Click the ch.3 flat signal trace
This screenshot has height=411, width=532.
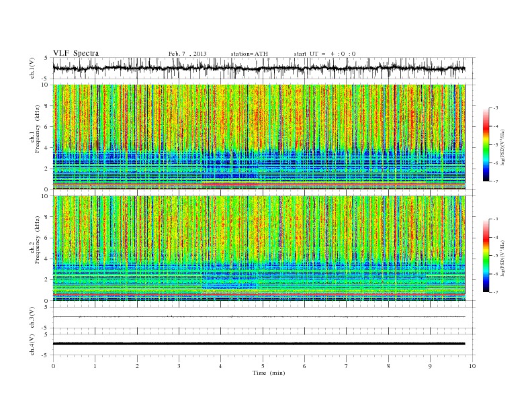259,317
